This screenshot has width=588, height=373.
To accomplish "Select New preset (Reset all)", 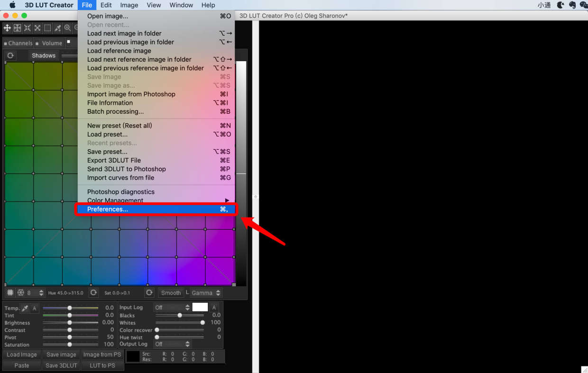I will (x=156, y=126).
